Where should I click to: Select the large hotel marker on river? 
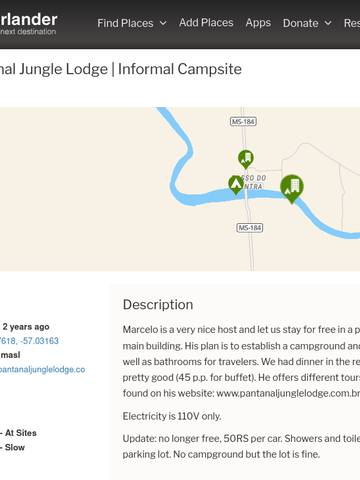click(x=292, y=188)
